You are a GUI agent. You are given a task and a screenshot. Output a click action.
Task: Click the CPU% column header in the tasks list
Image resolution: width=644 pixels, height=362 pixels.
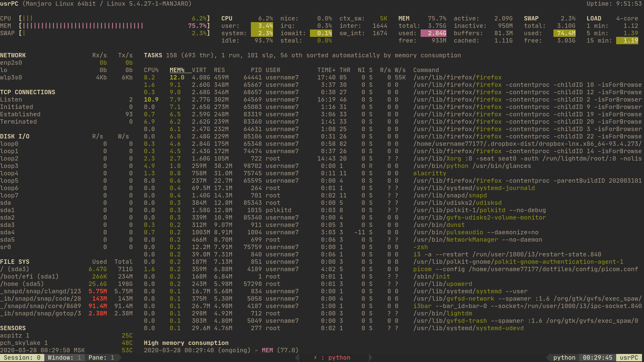pyautogui.click(x=151, y=70)
